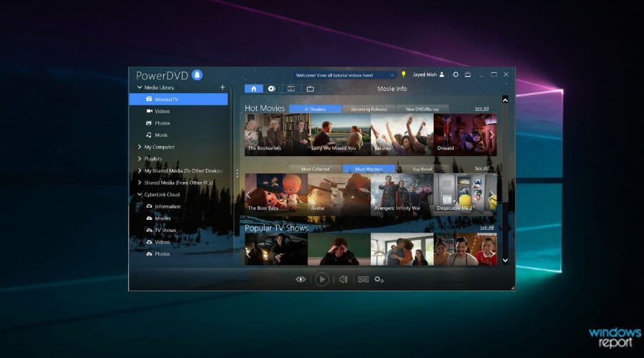Open player settings gears icon
Viewport: 644px width, 358px height.
[379, 279]
